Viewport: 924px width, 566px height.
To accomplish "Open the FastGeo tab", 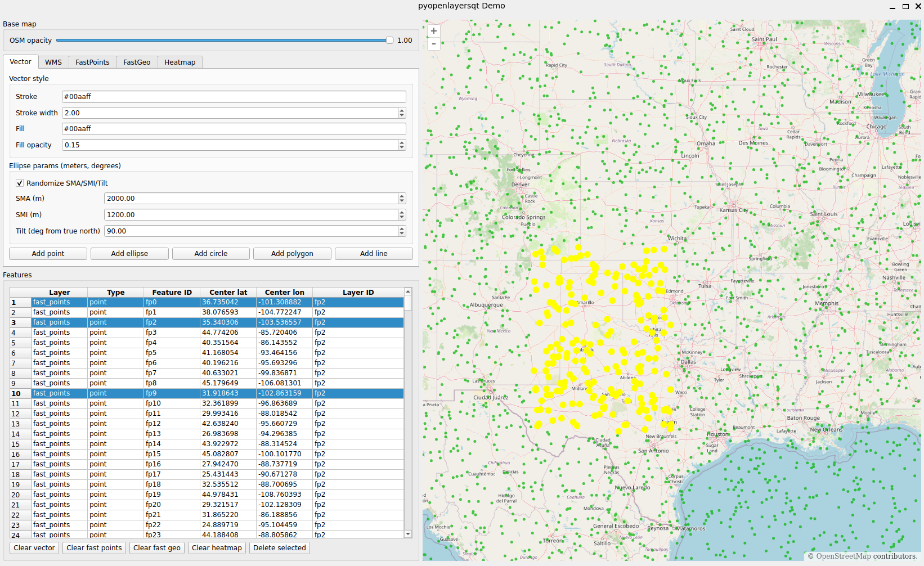I will [137, 62].
